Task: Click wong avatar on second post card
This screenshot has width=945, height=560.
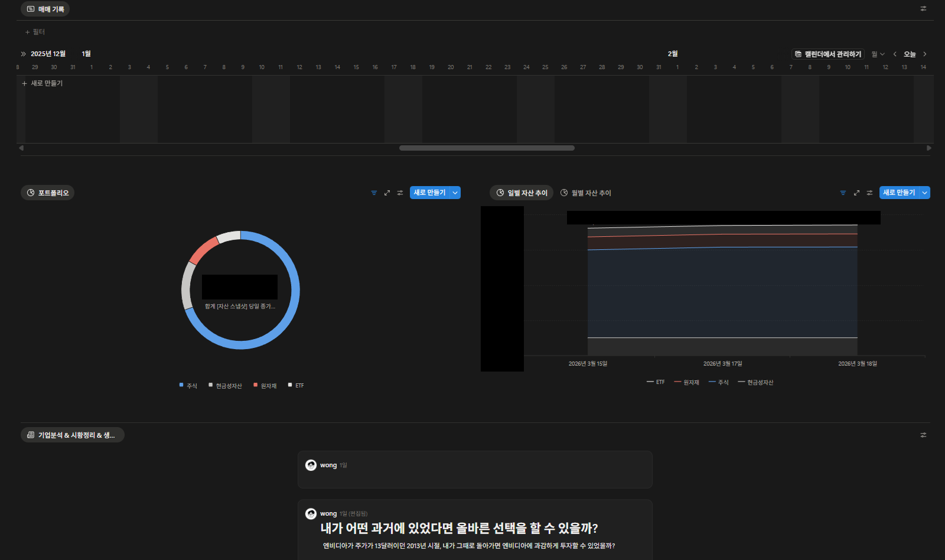Action: tap(311, 514)
